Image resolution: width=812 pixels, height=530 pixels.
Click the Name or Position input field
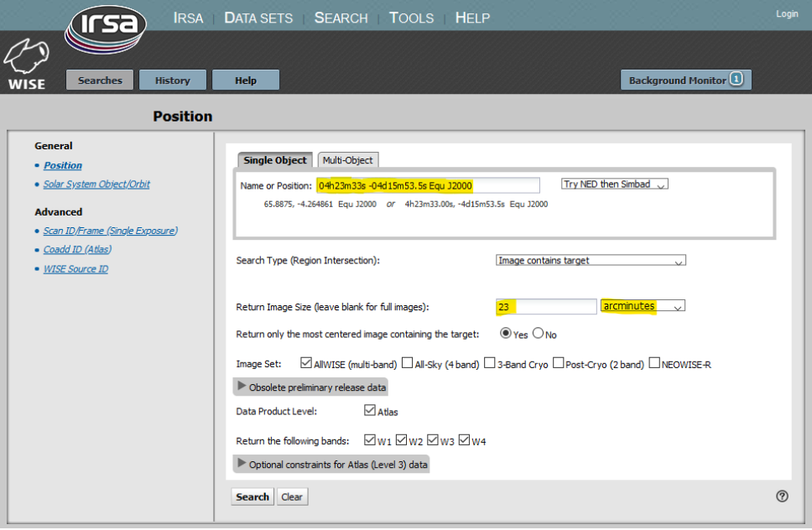[x=428, y=185]
